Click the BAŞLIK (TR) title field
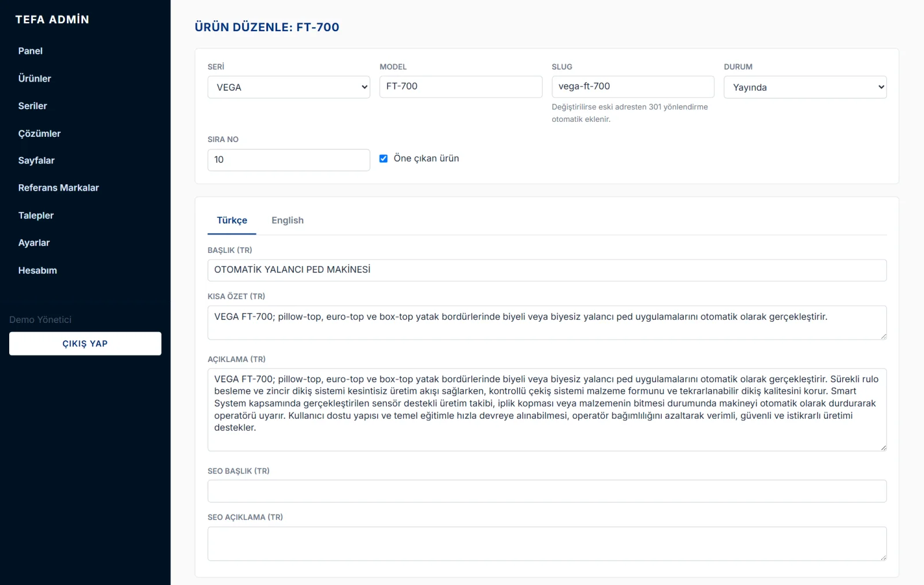The height and width of the screenshot is (585, 924). (547, 270)
